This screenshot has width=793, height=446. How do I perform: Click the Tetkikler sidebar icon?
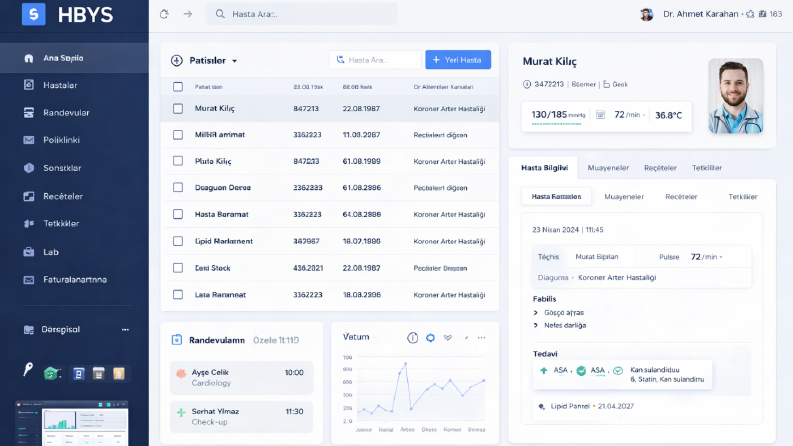[x=29, y=224]
